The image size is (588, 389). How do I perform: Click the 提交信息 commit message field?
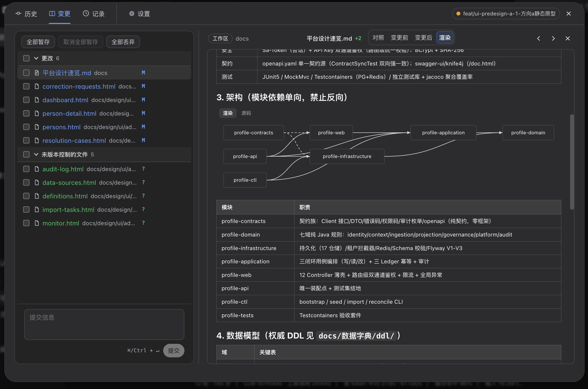104,324
